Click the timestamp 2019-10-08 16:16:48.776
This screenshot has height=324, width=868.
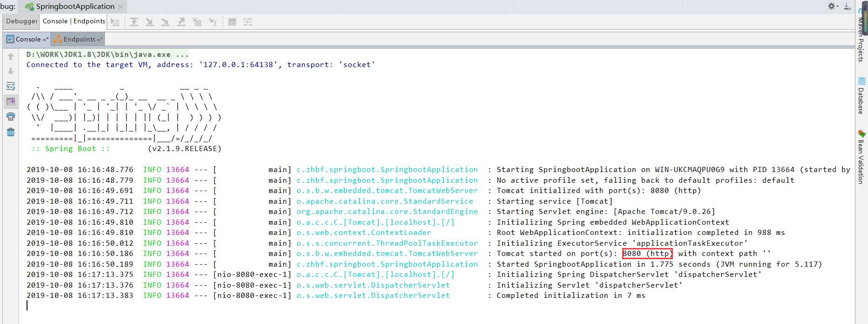[x=80, y=170]
